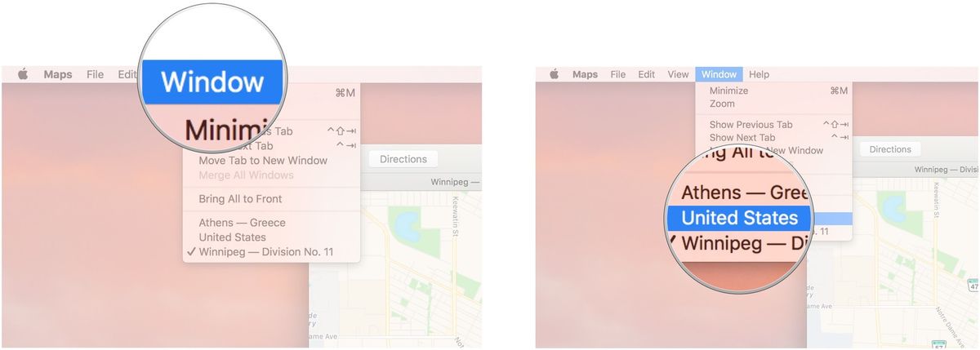Screen dimensions: 980x350
Task: Select the highlighted United States in magnifier
Action: coord(739,218)
